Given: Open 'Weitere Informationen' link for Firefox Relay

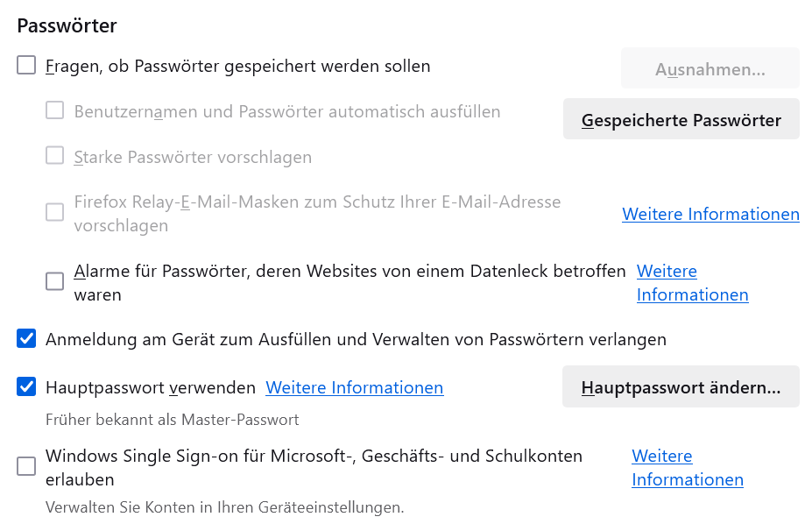Looking at the screenshot, I should pyautogui.click(x=710, y=214).
